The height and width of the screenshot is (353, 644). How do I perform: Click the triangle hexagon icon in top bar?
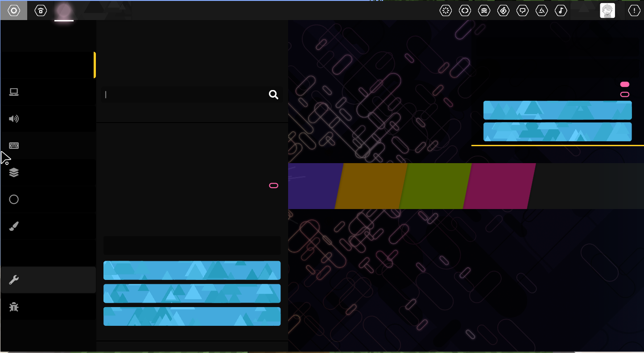(x=541, y=10)
